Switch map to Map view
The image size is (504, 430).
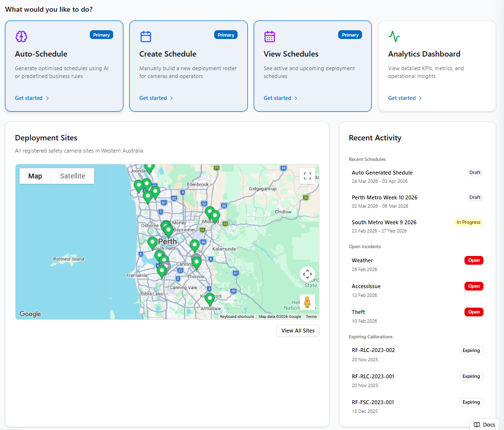(x=35, y=176)
